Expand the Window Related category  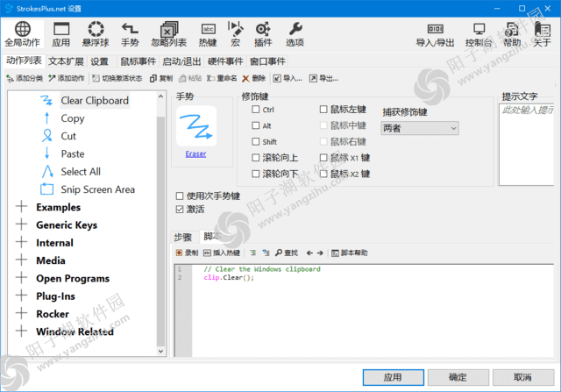21,331
